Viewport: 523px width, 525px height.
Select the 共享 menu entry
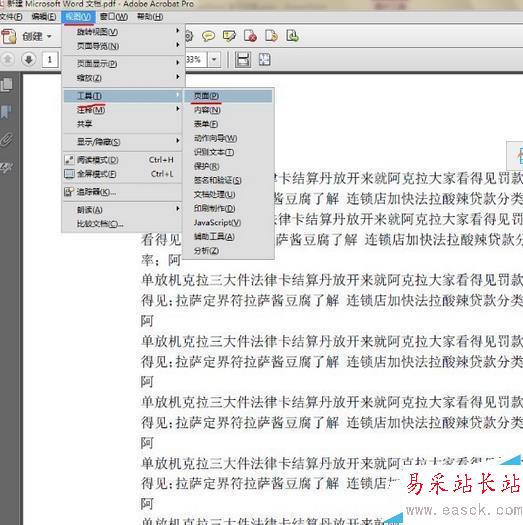[123, 124]
